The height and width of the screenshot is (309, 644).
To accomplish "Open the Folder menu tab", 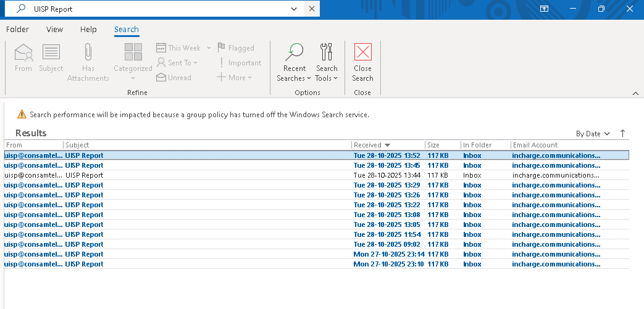I will [x=17, y=29].
